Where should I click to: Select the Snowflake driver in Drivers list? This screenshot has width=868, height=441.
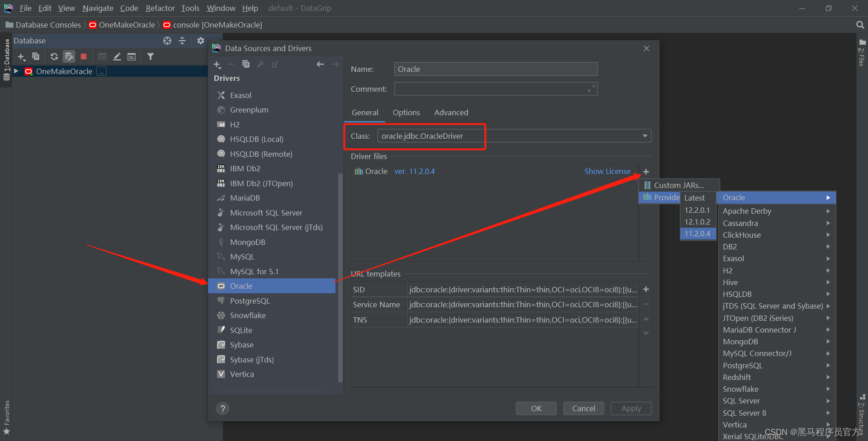tap(272, 315)
